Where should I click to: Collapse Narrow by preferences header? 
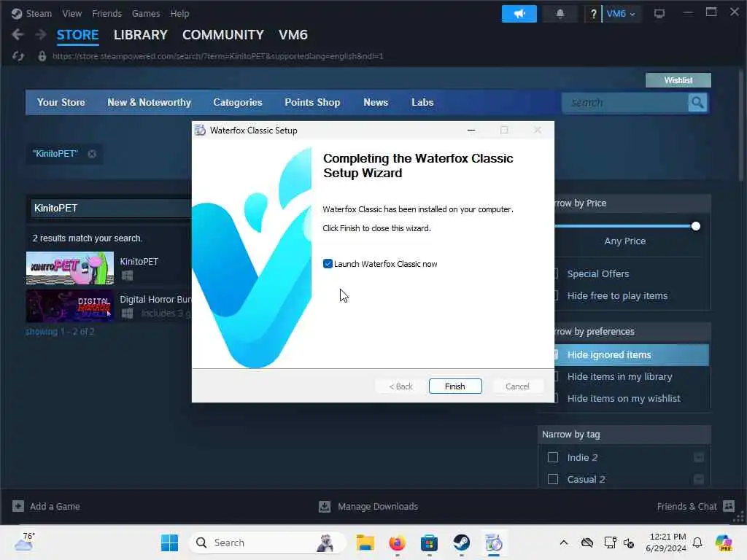coord(632,332)
